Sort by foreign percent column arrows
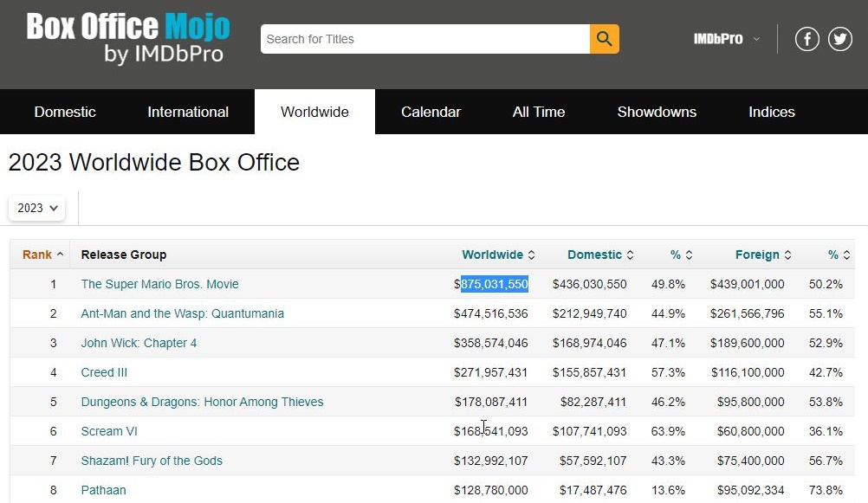 846,255
